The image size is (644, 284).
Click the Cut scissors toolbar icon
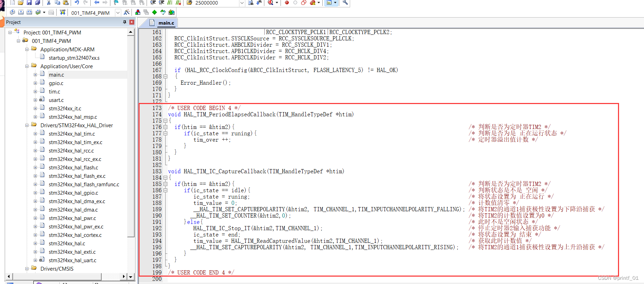[x=49, y=2]
